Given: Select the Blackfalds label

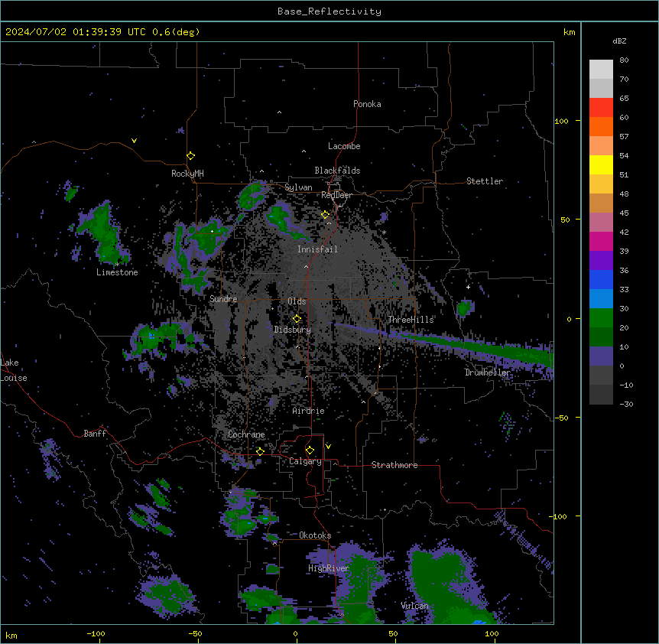Looking at the screenshot, I should click(337, 171).
